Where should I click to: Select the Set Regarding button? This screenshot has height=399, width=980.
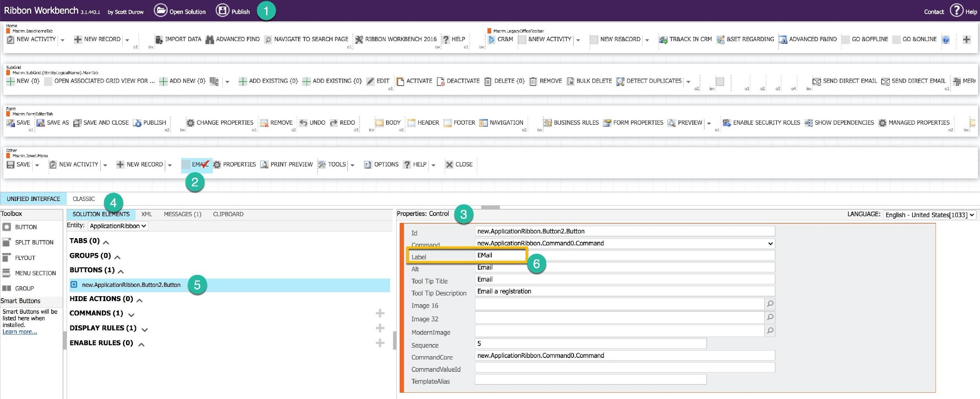745,39
